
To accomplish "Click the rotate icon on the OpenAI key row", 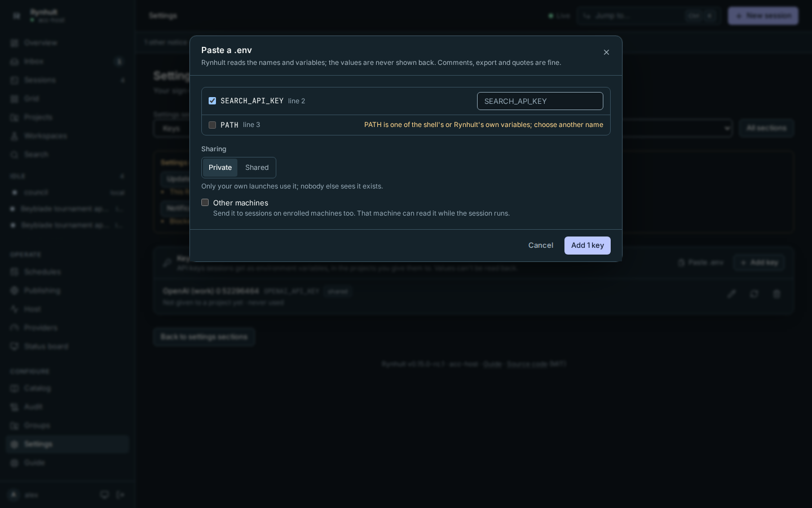I will tap(754, 294).
